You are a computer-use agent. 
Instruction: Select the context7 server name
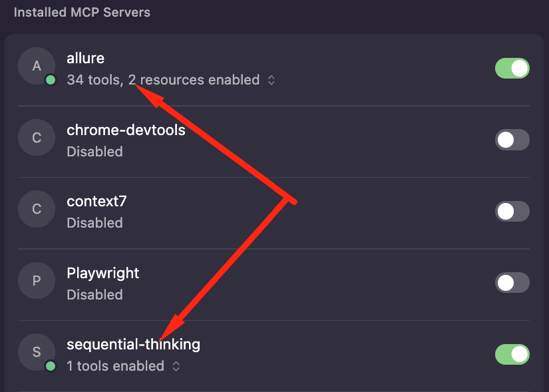(x=96, y=201)
